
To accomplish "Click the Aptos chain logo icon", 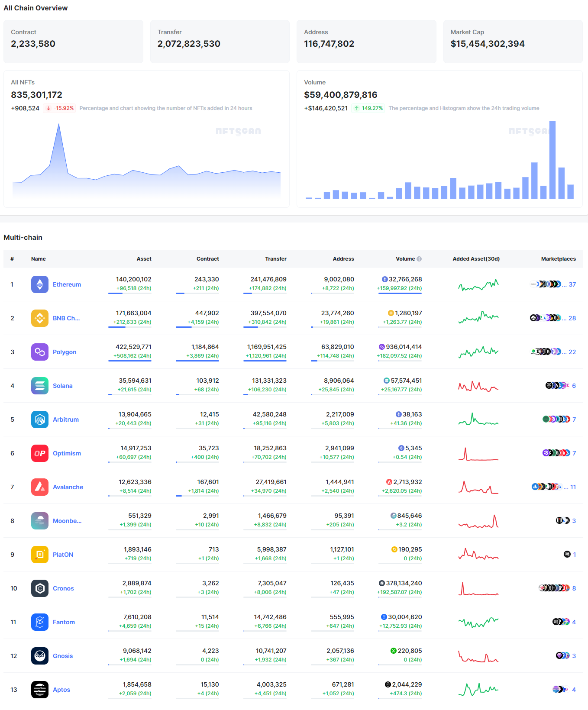I will coord(40,690).
